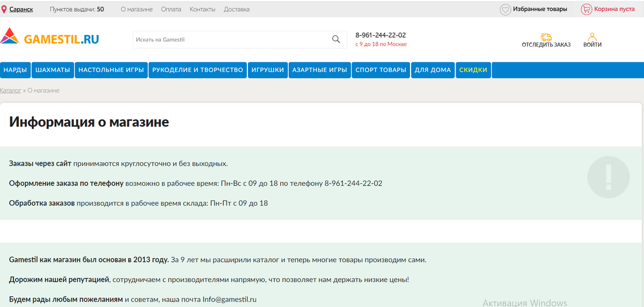This screenshot has height=307, width=644.
Task: Click ВОЙТИ to sign in
Action: tap(592, 45)
